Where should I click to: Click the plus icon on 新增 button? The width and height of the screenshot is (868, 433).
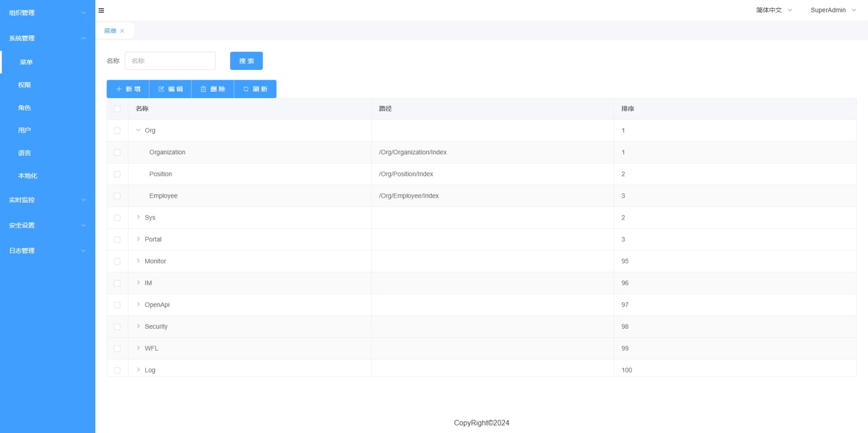tap(119, 89)
